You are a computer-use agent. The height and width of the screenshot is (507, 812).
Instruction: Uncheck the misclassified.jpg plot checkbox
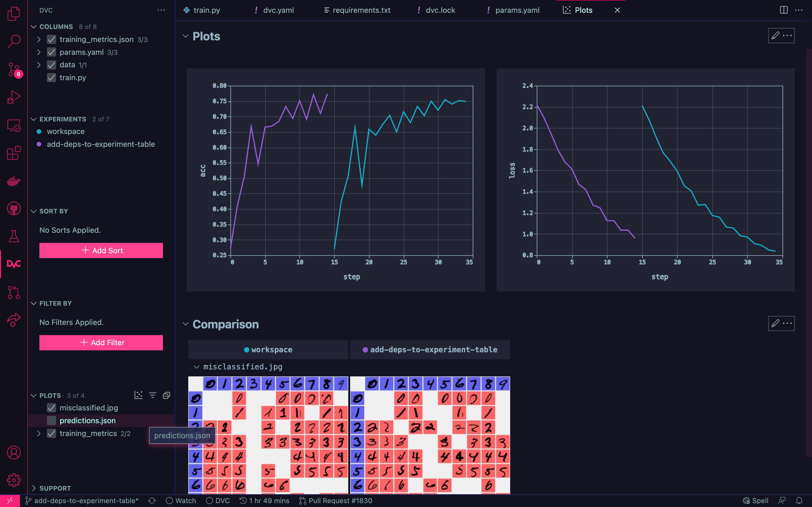(51, 408)
